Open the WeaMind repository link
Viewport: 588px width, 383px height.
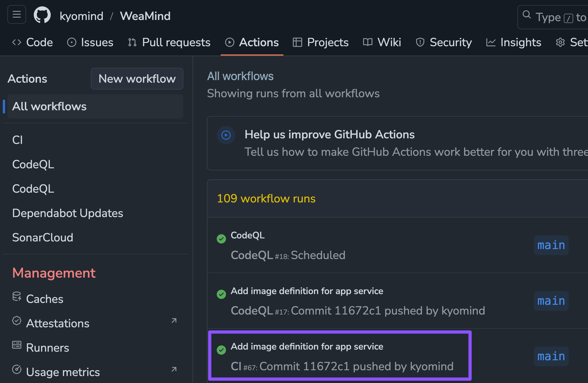(145, 16)
